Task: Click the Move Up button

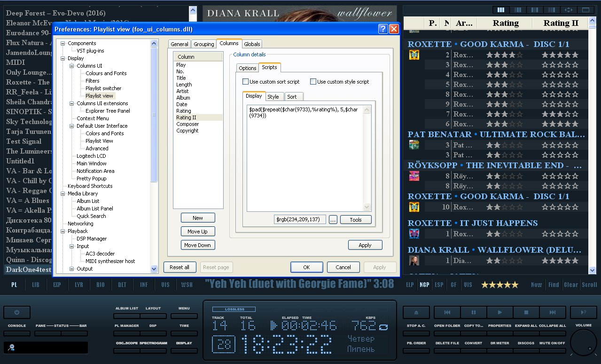Action: coord(198,232)
